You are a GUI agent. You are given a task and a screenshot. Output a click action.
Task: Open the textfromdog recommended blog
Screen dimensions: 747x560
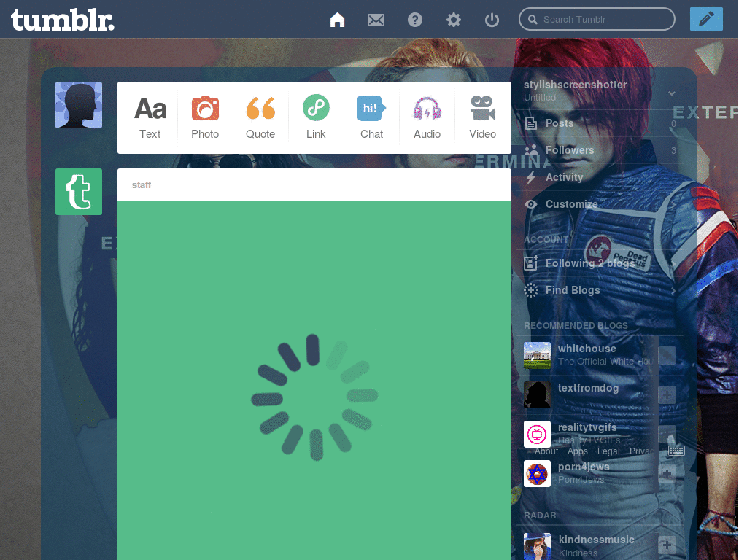[x=589, y=388]
